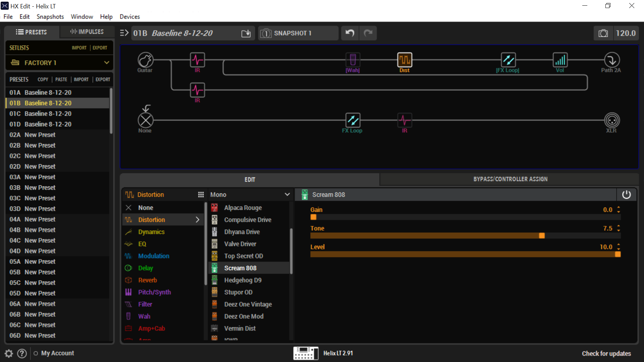Open the Snapshots menu

pyautogui.click(x=50, y=17)
